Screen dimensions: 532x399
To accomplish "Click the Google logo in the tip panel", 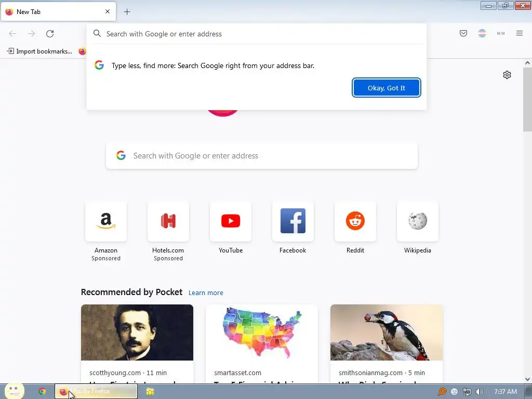I will (x=99, y=65).
